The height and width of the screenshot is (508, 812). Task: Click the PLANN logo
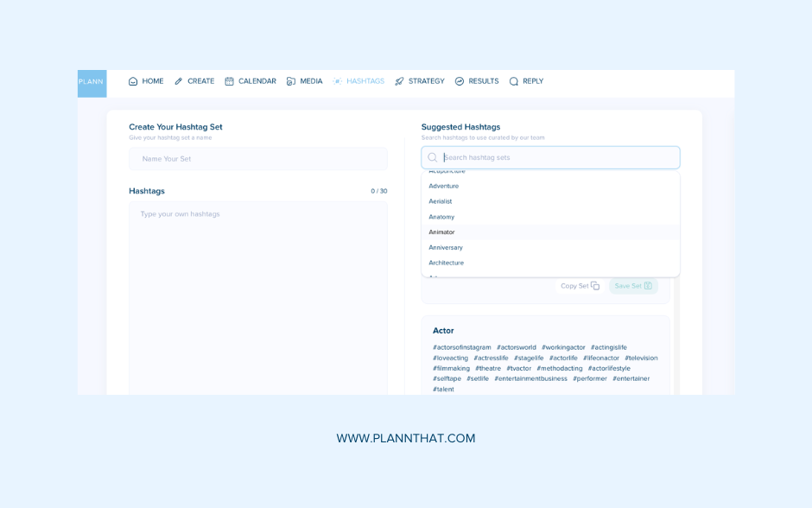coord(92,84)
